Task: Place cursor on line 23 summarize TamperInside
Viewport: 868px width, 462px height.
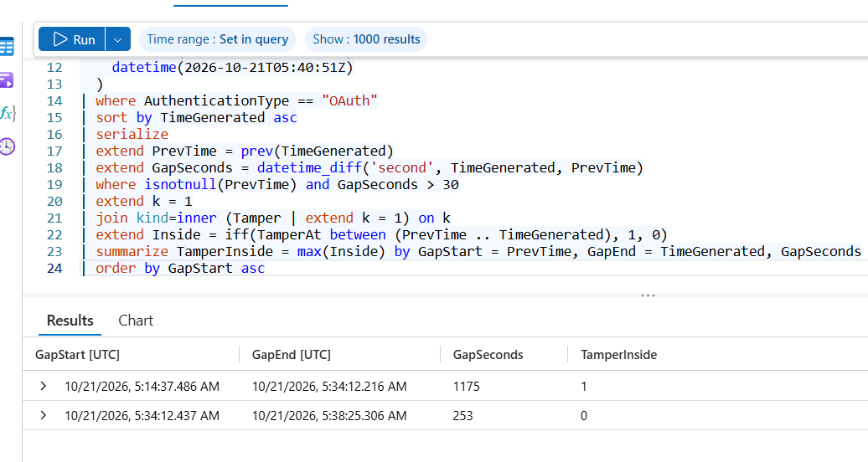Action: coord(478,251)
